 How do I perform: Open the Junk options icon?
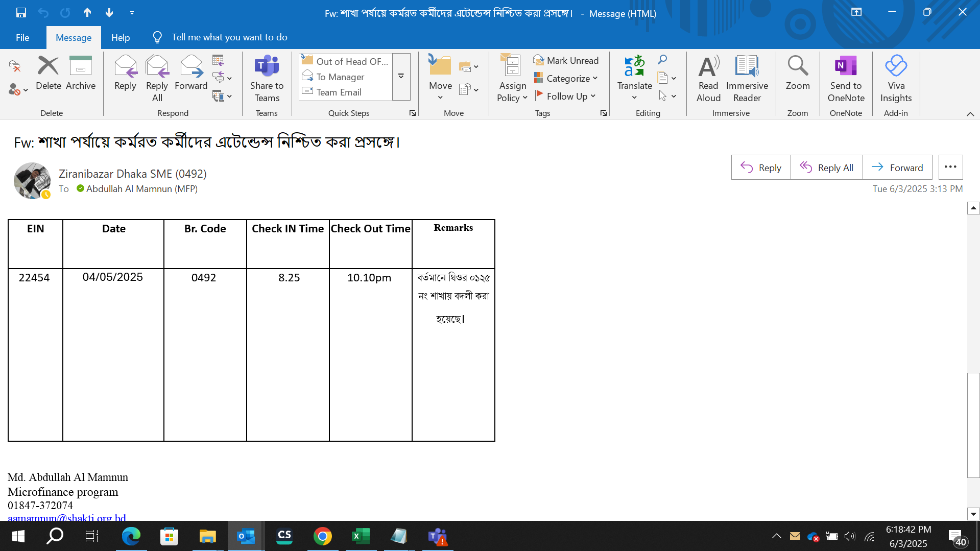[x=18, y=90]
